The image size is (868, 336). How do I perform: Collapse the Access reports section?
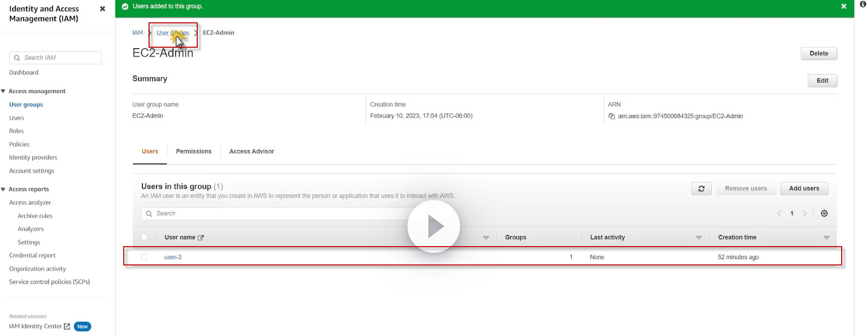[x=3, y=189]
